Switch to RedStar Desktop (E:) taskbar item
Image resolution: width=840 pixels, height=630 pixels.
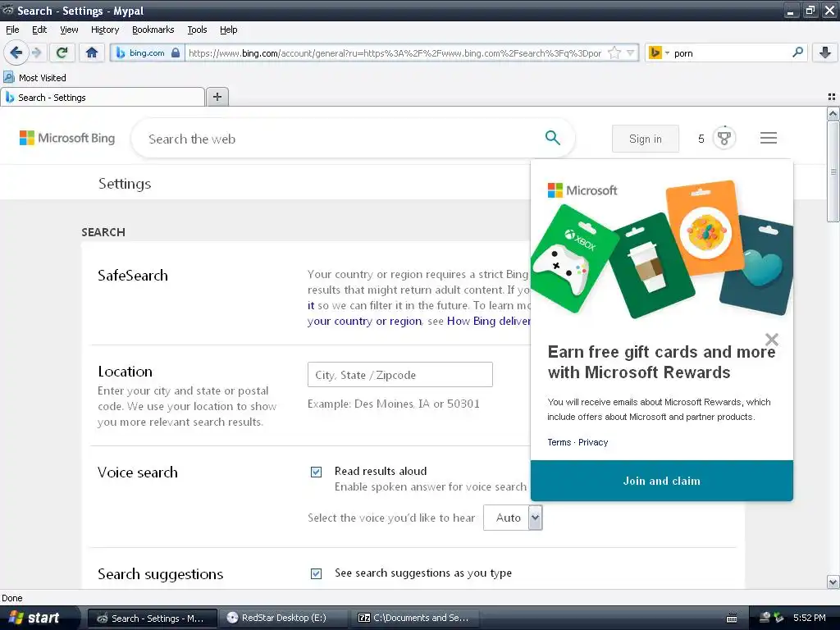tap(282, 618)
